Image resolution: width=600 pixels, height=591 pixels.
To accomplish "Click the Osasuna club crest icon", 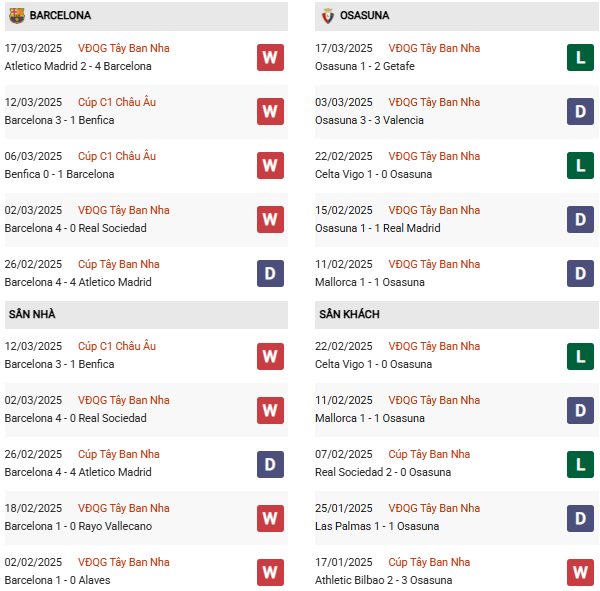I will [x=327, y=16].
